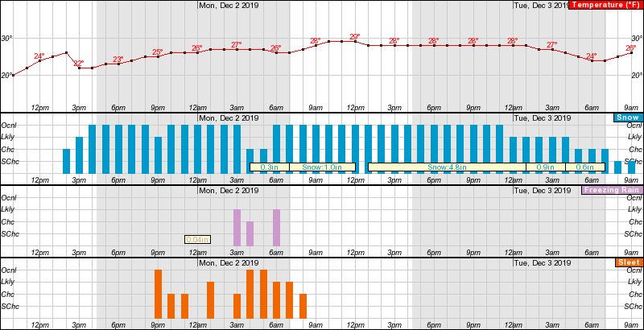The image size is (644, 330).
Task: Select the orange Sleet legend label
Action: pyautogui.click(x=629, y=263)
